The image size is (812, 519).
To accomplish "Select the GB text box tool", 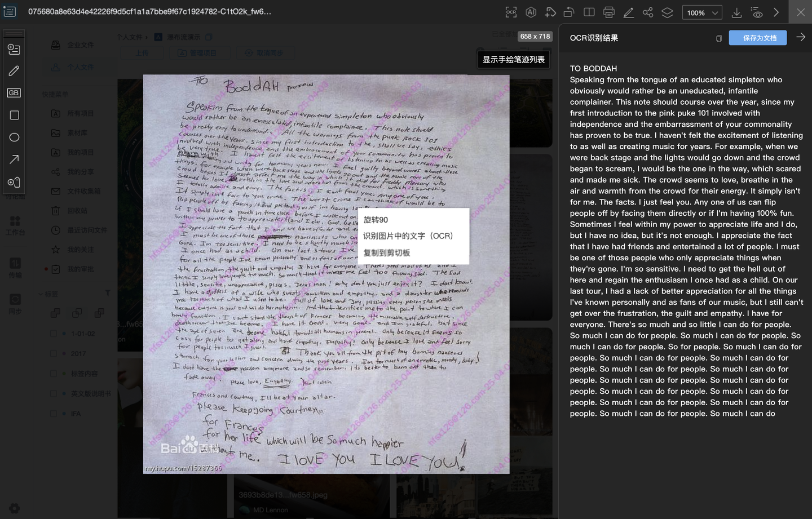I will tap(14, 93).
